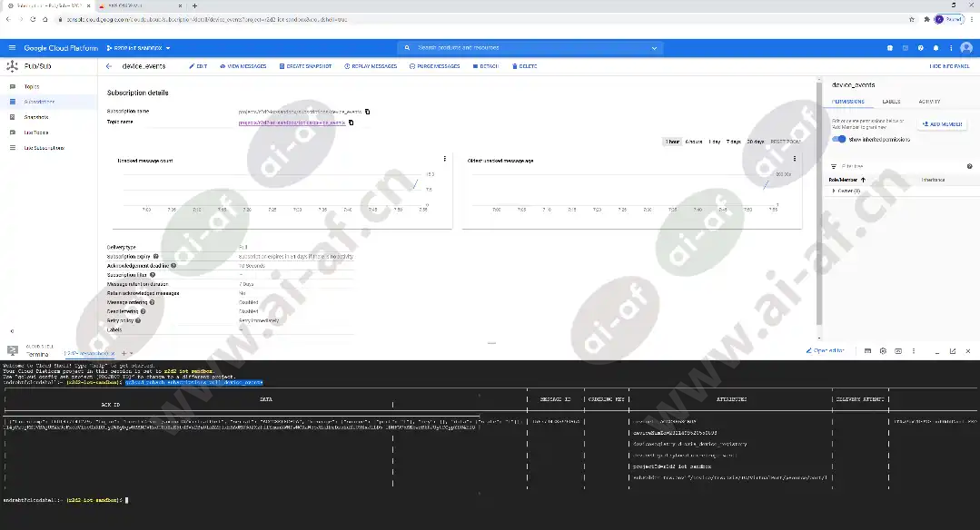Open Topics in Pub/Sub sidebar
This screenshot has width=980, height=530.
31,87
